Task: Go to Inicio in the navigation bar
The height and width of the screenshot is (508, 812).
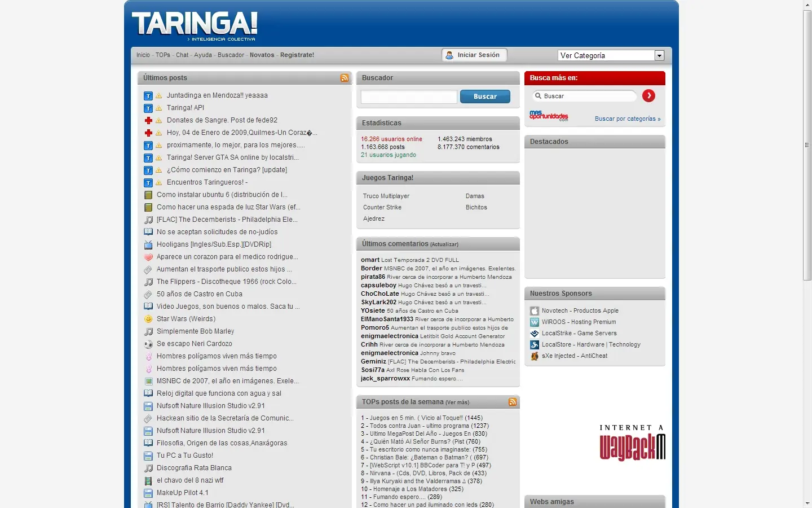Action: pyautogui.click(x=143, y=55)
